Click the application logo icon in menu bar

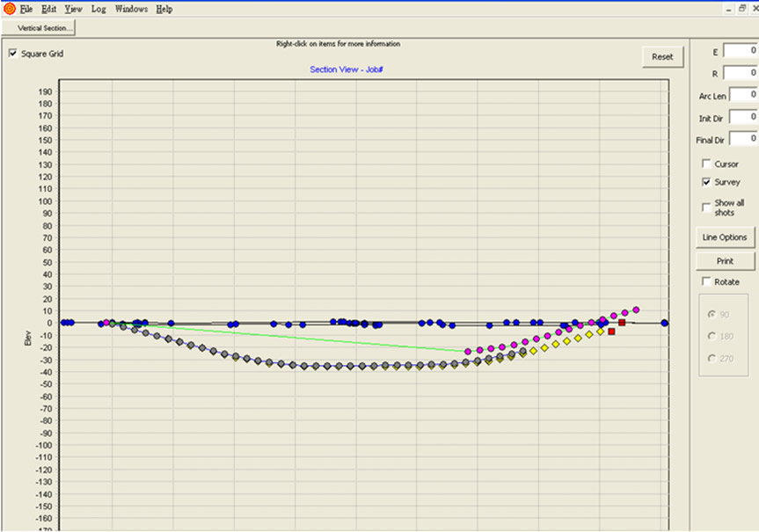coord(9,9)
